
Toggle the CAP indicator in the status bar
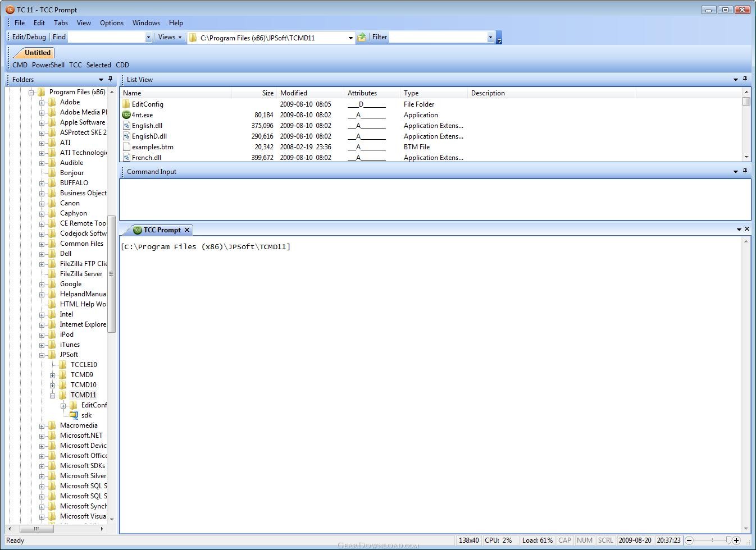[x=564, y=540]
